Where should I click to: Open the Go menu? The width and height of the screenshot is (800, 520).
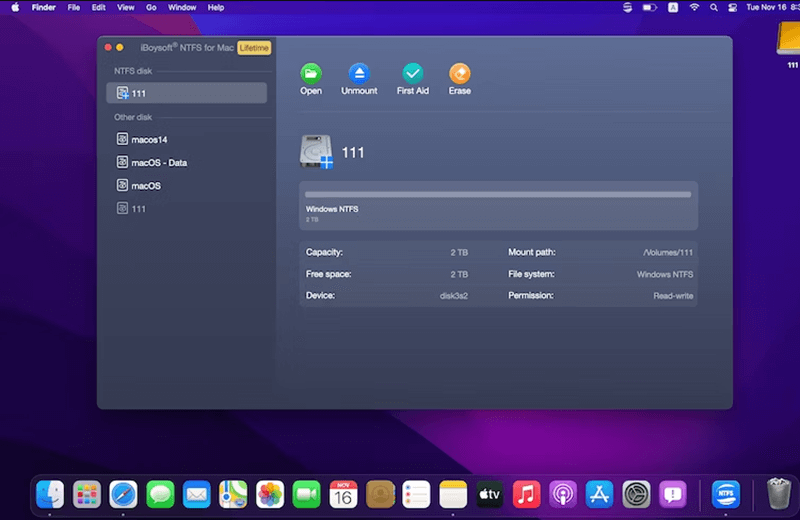[151, 7]
